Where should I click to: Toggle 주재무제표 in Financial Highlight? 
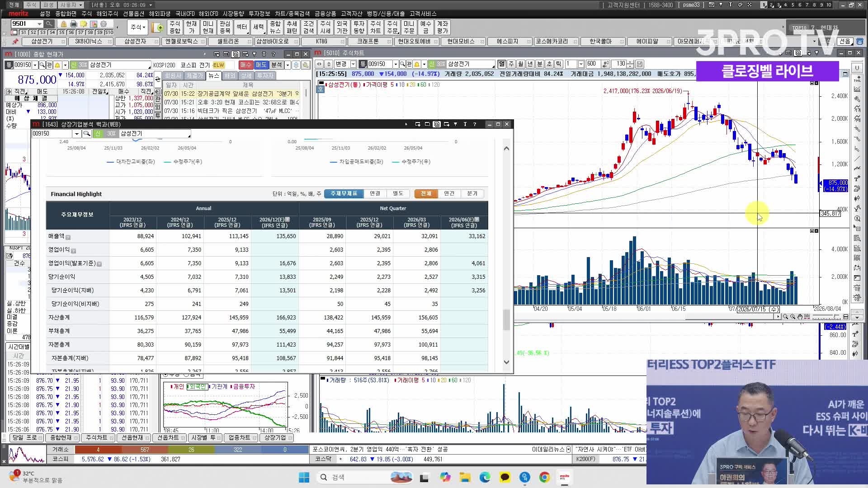tap(344, 193)
